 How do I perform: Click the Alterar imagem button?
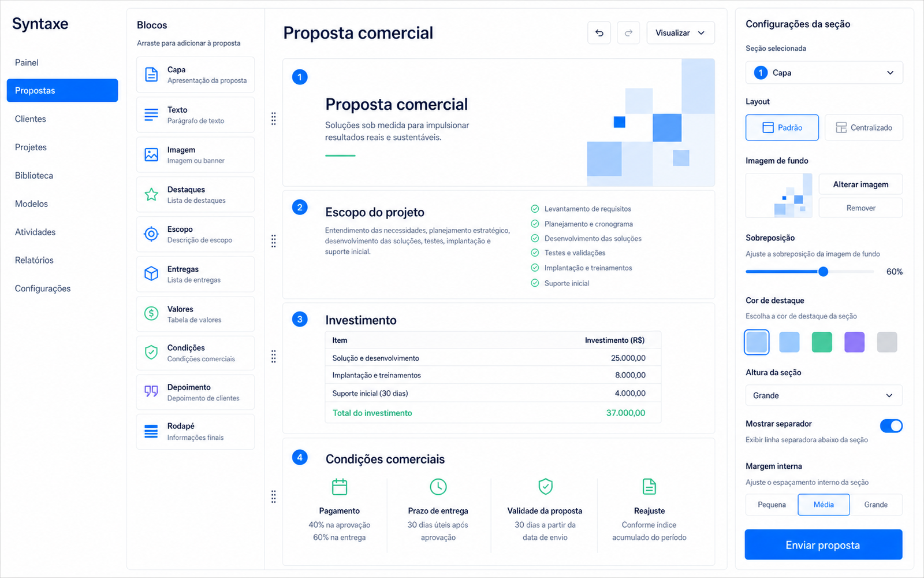click(860, 184)
